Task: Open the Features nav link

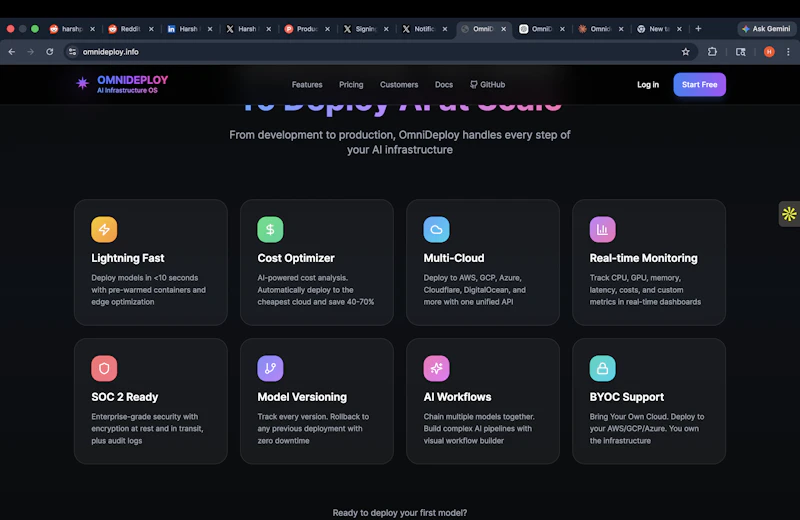Action: (x=307, y=85)
